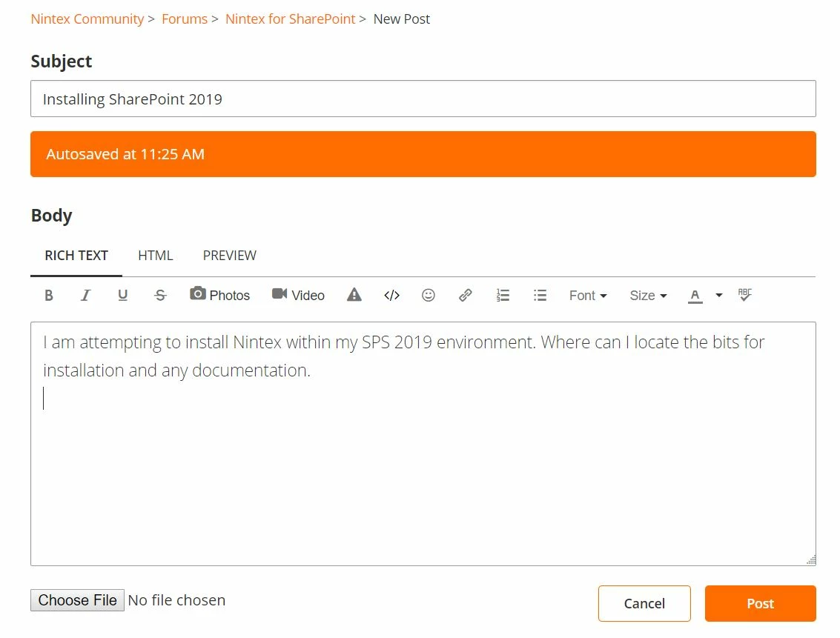
Task: Switch to the RICH TEXT tab
Action: tap(76, 256)
